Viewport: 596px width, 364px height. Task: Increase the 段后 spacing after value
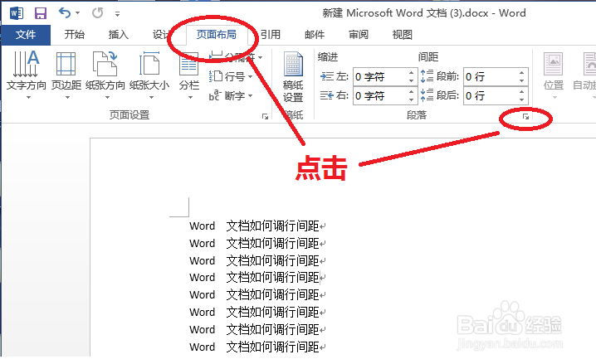point(522,91)
